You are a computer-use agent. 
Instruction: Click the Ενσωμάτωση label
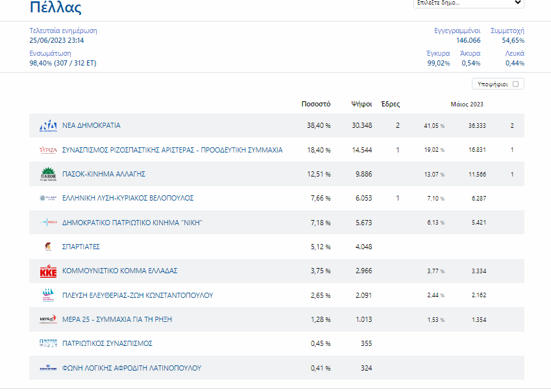tap(50, 53)
